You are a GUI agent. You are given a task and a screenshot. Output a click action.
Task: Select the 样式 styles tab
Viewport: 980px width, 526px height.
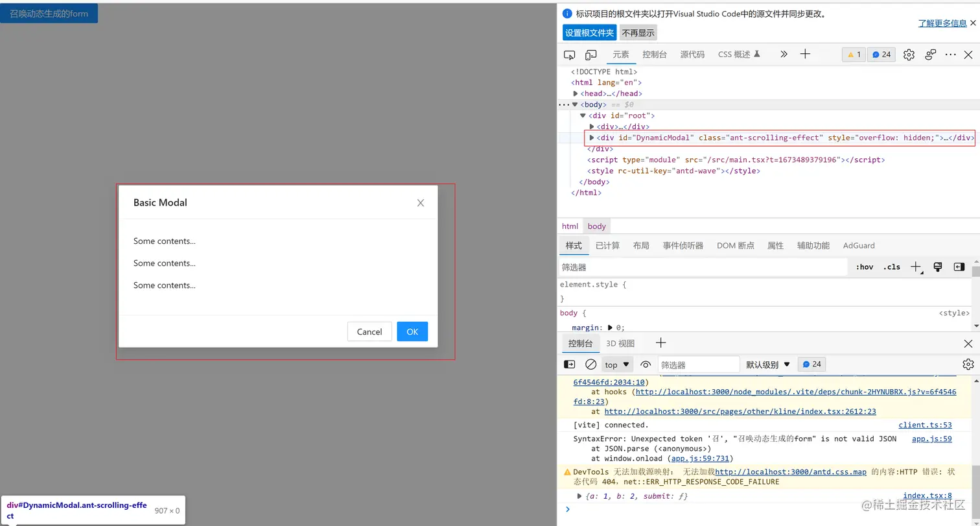tap(574, 245)
